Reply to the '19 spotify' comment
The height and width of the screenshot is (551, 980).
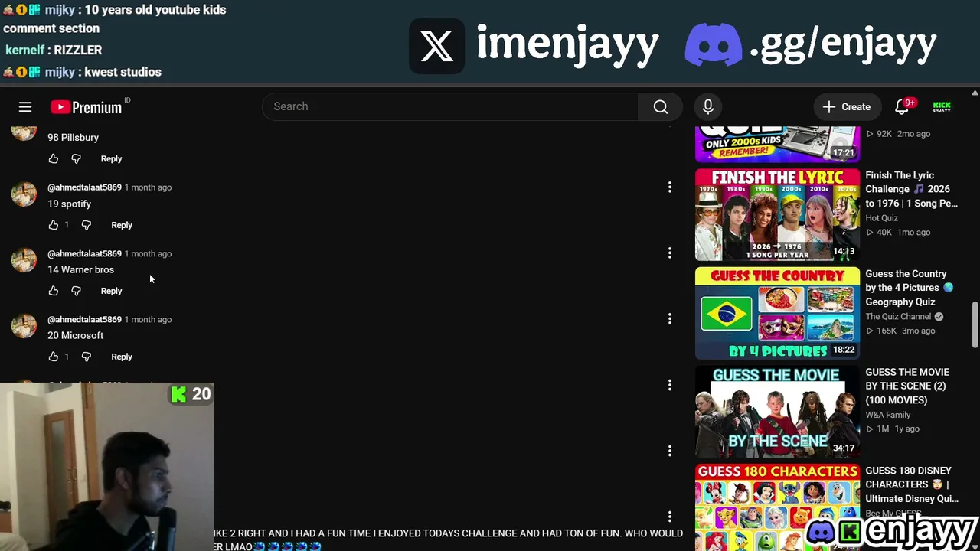pyautogui.click(x=122, y=225)
